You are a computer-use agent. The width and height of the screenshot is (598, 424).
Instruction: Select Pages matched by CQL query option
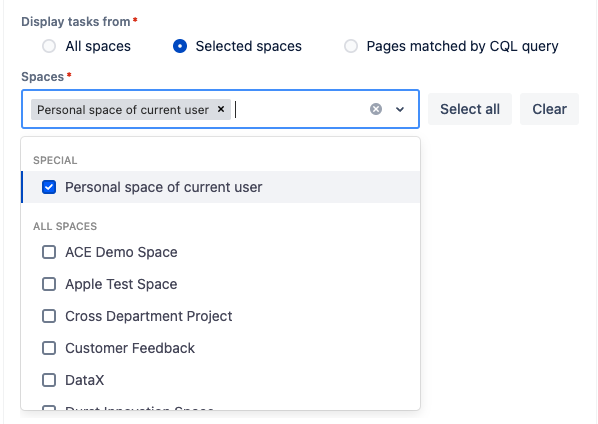(x=351, y=46)
